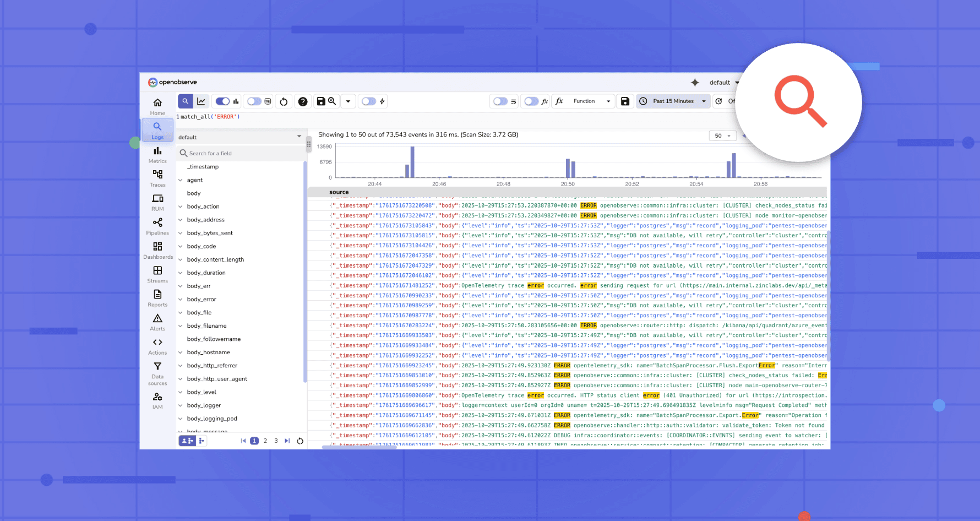Click the search field input above the field list
This screenshot has width=980, height=521.
241,153
